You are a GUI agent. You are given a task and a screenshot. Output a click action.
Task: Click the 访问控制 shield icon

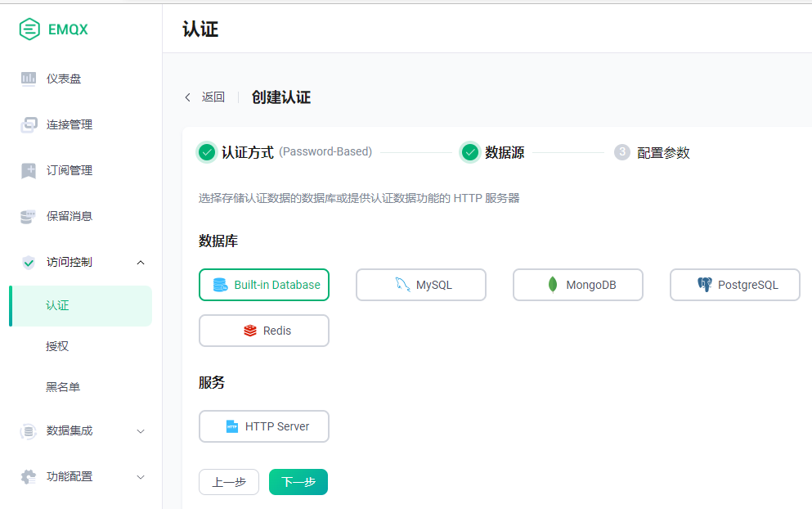tap(28, 263)
